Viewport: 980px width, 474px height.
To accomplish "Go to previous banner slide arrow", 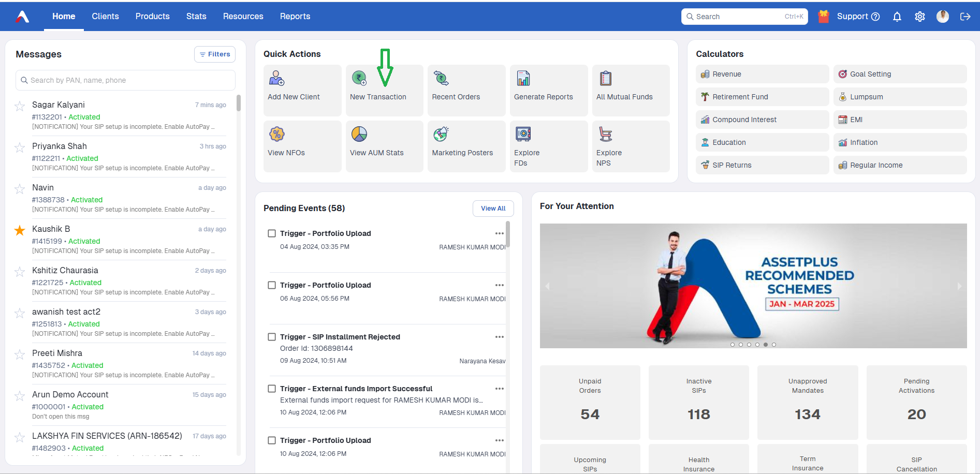I will tap(547, 286).
